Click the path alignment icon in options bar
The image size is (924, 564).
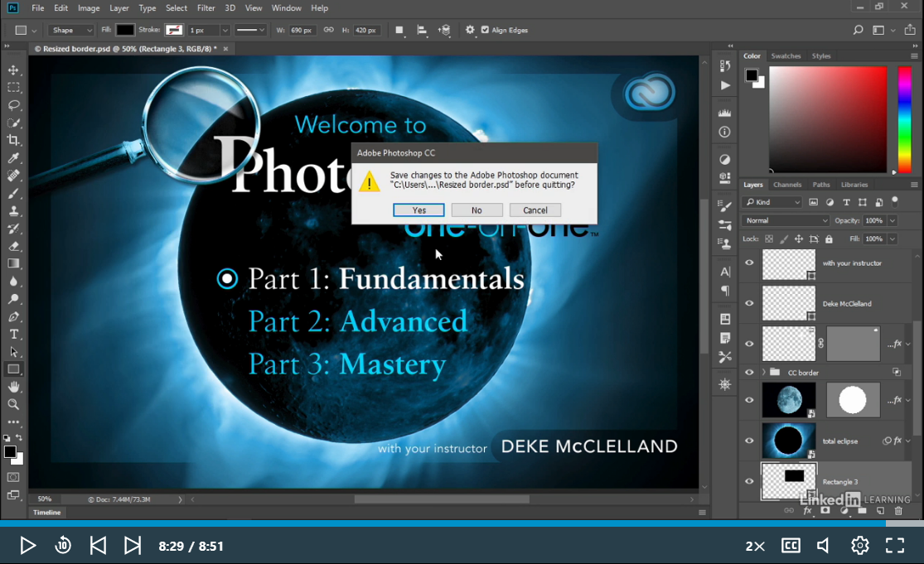click(x=422, y=30)
